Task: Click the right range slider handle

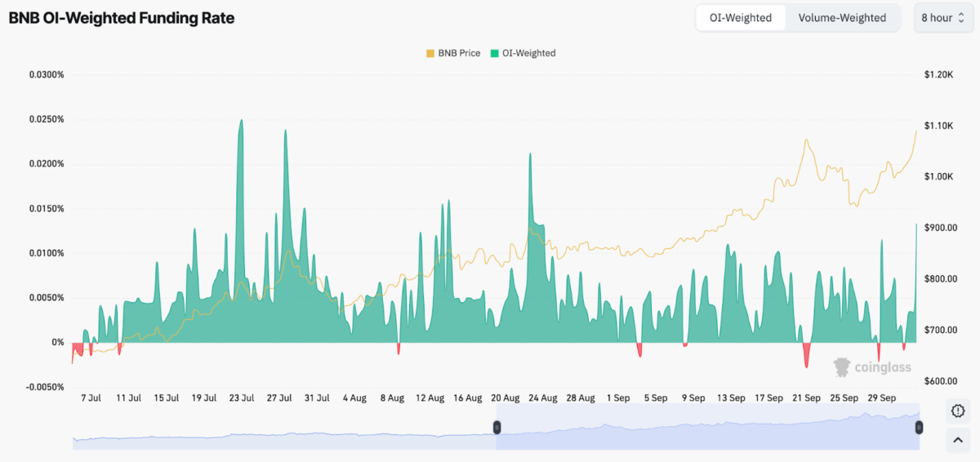Action: 919,427
